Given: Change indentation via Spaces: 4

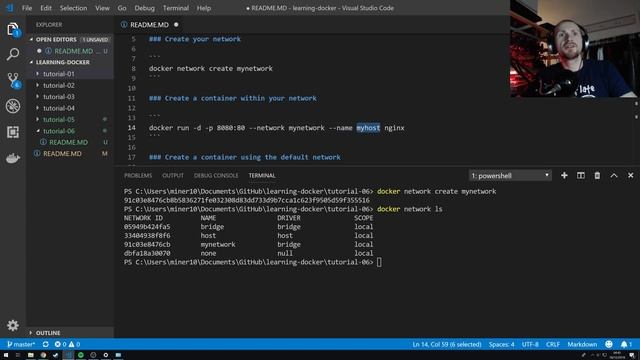Looking at the screenshot, I should pos(502,344).
